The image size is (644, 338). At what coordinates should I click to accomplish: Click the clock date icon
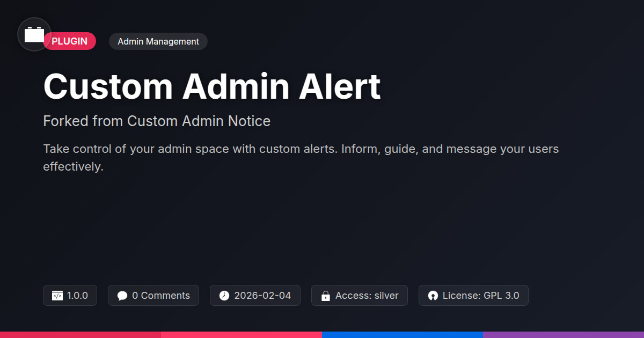point(224,296)
